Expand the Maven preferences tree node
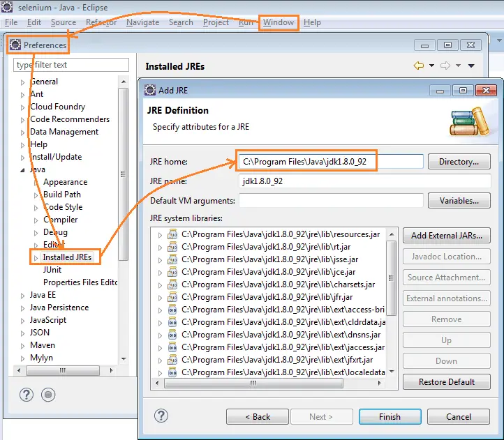This screenshot has width=504, height=440. (22, 346)
